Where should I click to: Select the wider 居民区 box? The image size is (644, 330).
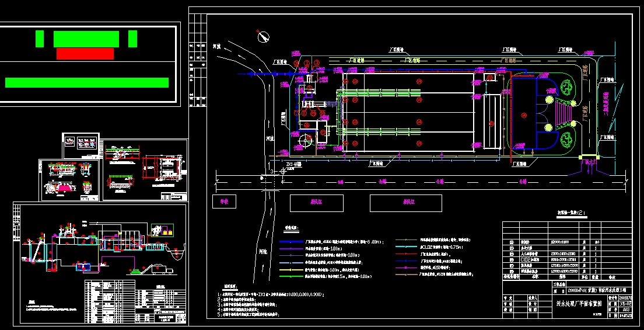point(406,203)
